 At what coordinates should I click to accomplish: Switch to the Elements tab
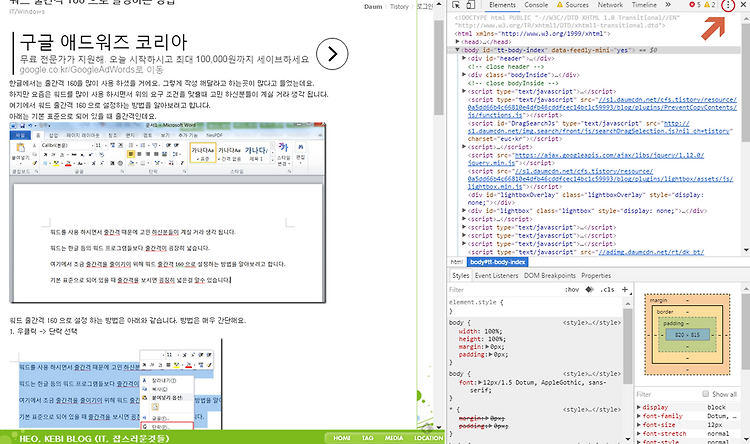[x=502, y=5]
